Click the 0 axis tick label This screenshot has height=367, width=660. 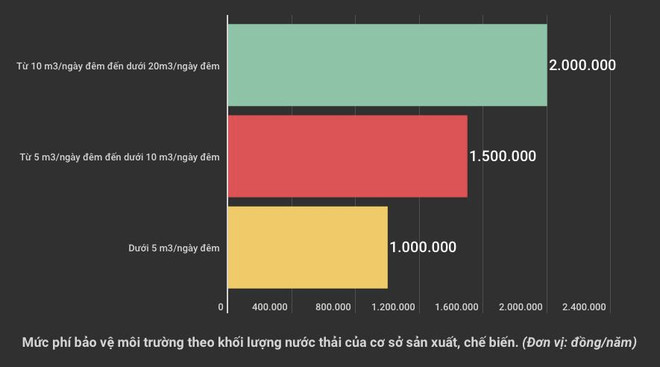[x=221, y=307]
